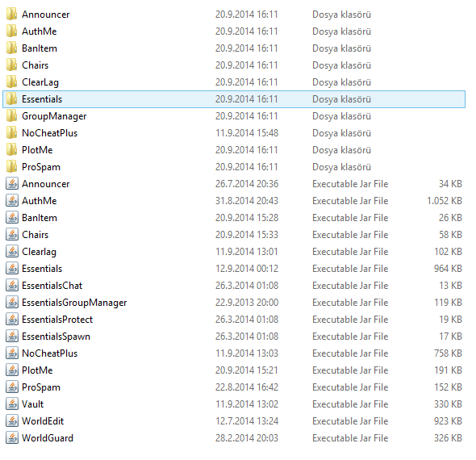
Task: Select the BanItem folder name
Action: coord(40,48)
